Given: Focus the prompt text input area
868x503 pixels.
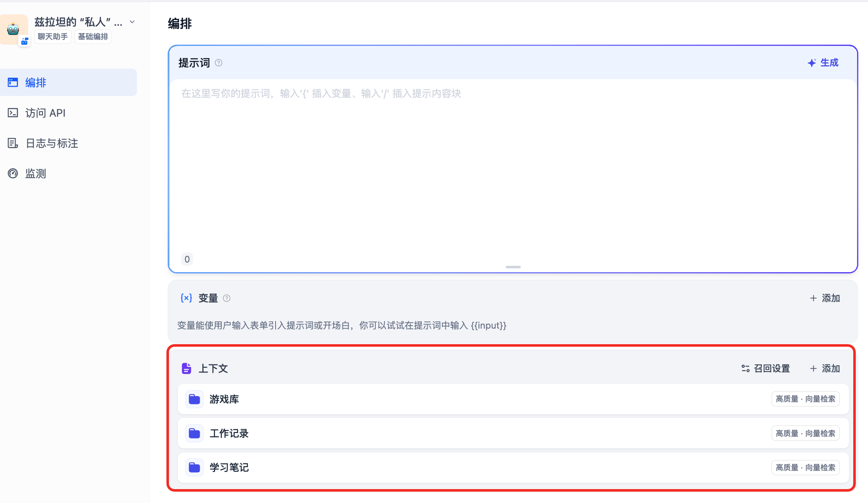Looking at the screenshot, I should click(512, 169).
